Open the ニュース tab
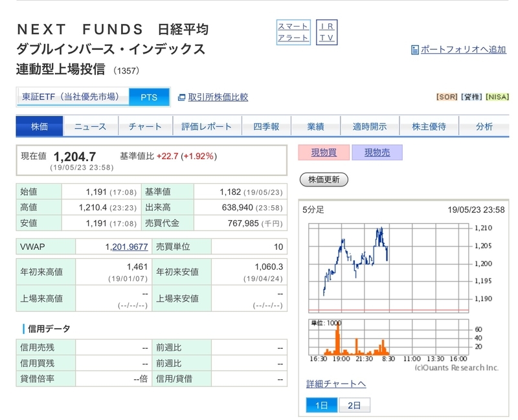The height and width of the screenshot is (420, 518). 90,126
